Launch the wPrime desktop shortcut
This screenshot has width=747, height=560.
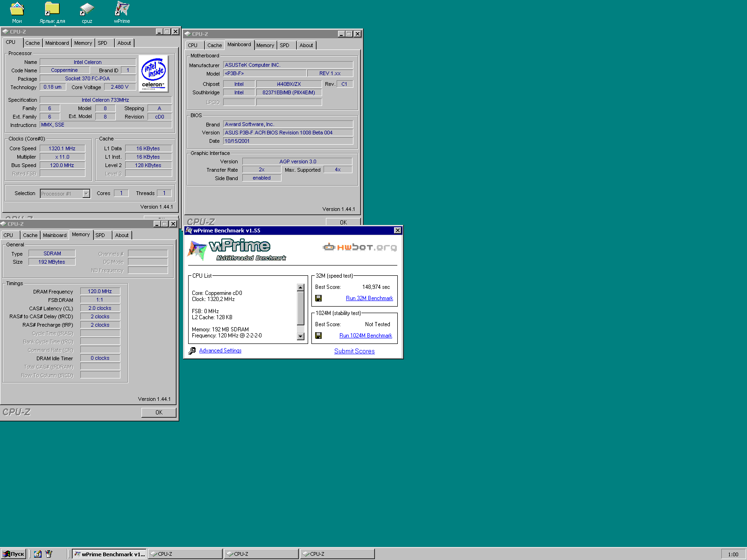click(x=122, y=12)
